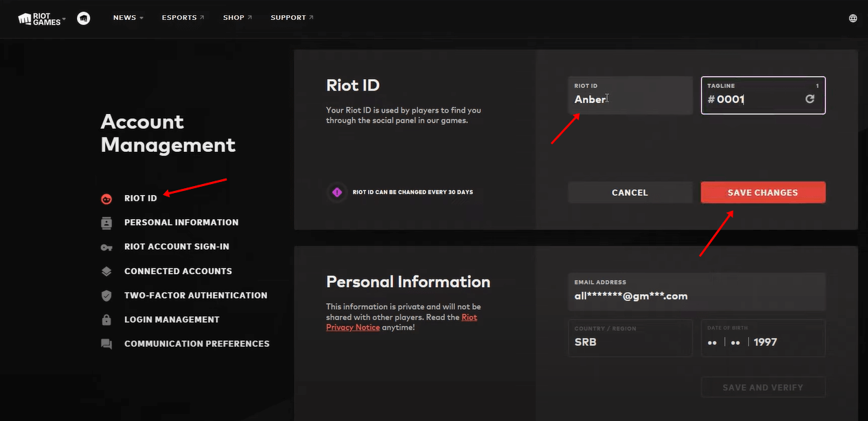Click the Communication Preferences chat icon

pyautogui.click(x=106, y=344)
